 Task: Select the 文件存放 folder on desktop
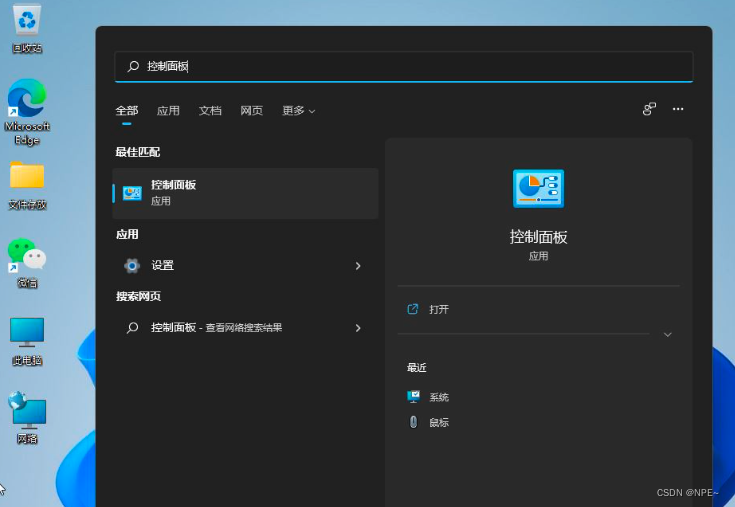click(27, 185)
